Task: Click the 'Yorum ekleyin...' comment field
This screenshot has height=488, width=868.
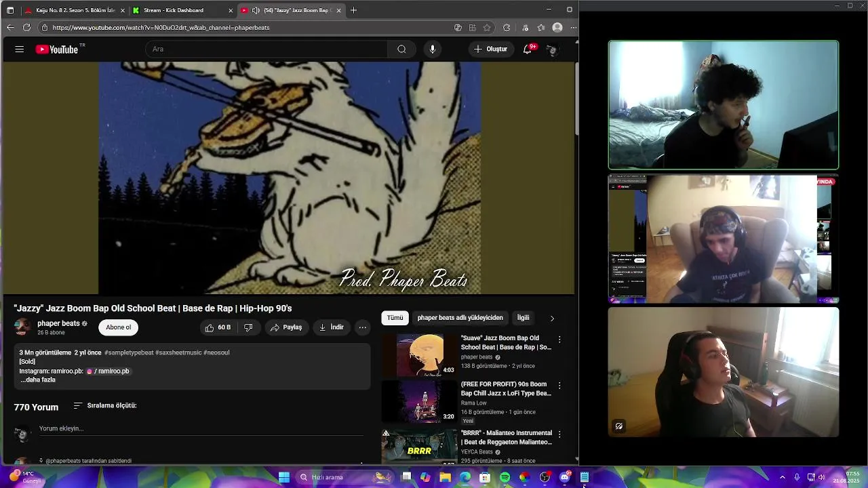Action: 201,428
